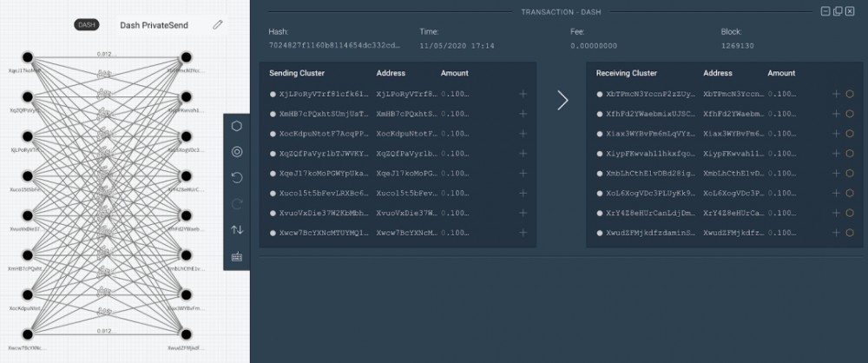Click the keyboard icon in graph toolbar

pyautogui.click(x=237, y=256)
